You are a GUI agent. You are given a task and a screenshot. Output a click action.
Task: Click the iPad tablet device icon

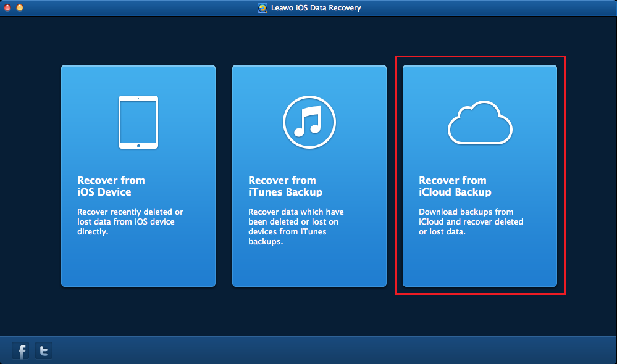pyautogui.click(x=138, y=122)
